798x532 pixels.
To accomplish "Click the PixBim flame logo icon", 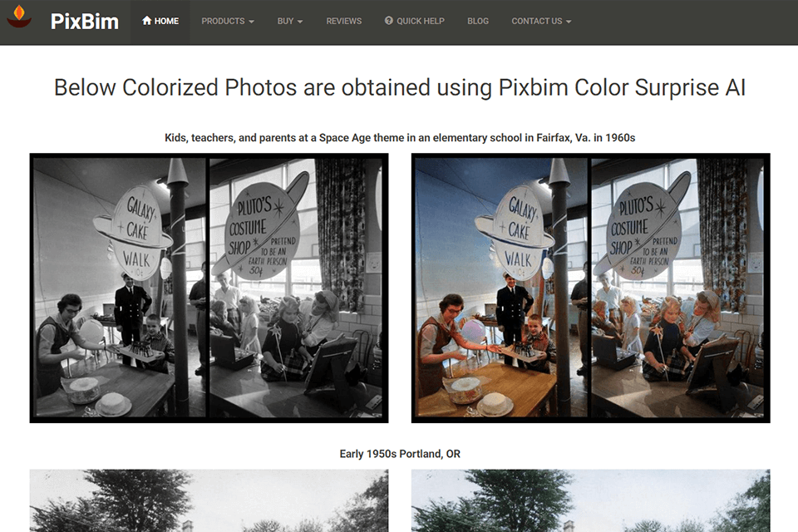I will pos(19,17).
